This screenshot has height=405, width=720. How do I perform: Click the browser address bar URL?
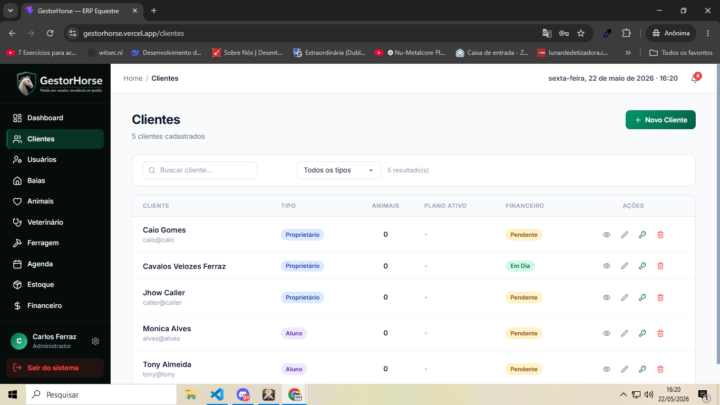(134, 34)
